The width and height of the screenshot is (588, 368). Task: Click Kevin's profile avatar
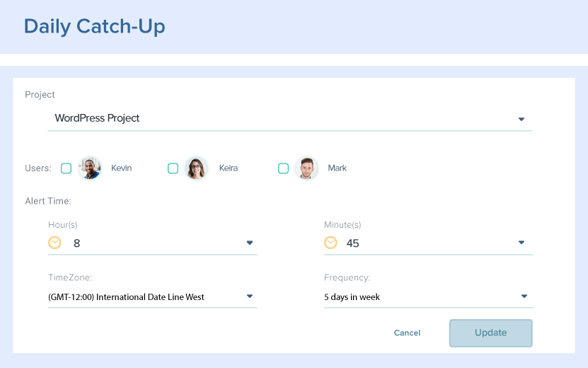coord(90,168)
